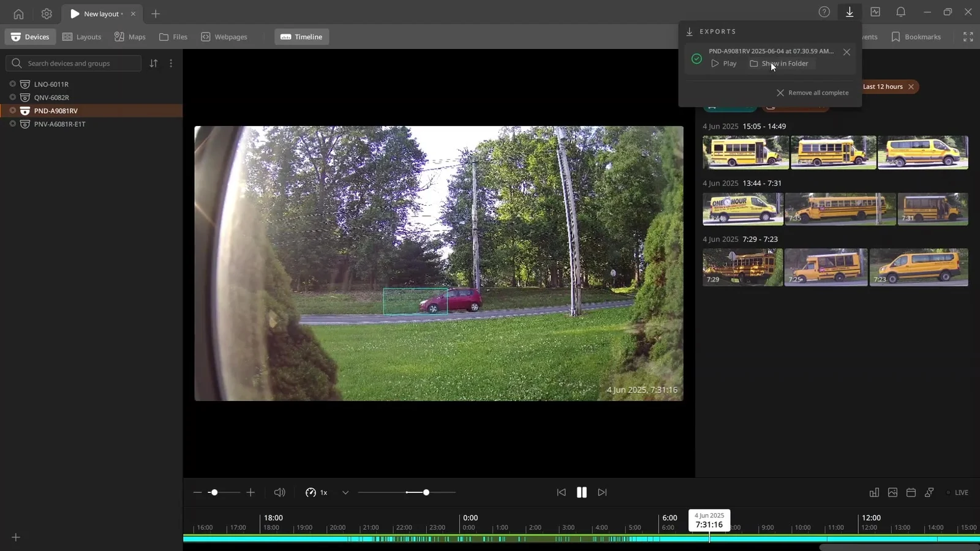
Task: Open the device list sort options
Action: pyautogui.click(x=154, y=63)
